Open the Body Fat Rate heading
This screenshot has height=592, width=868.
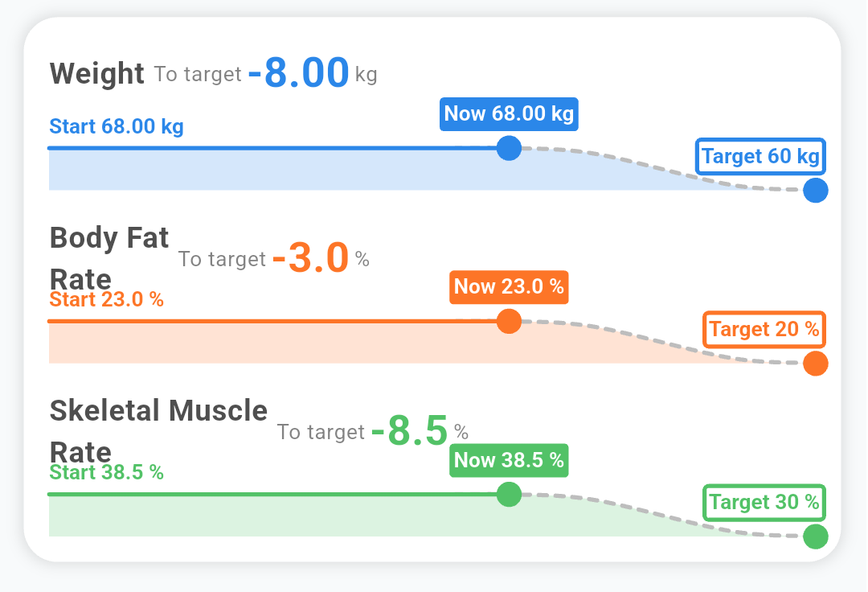[x=109, y=257]
